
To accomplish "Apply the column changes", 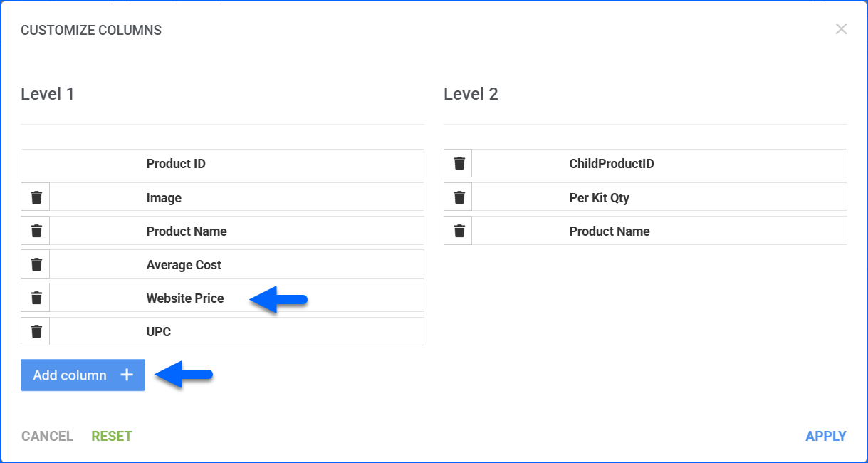I will 825,436.
